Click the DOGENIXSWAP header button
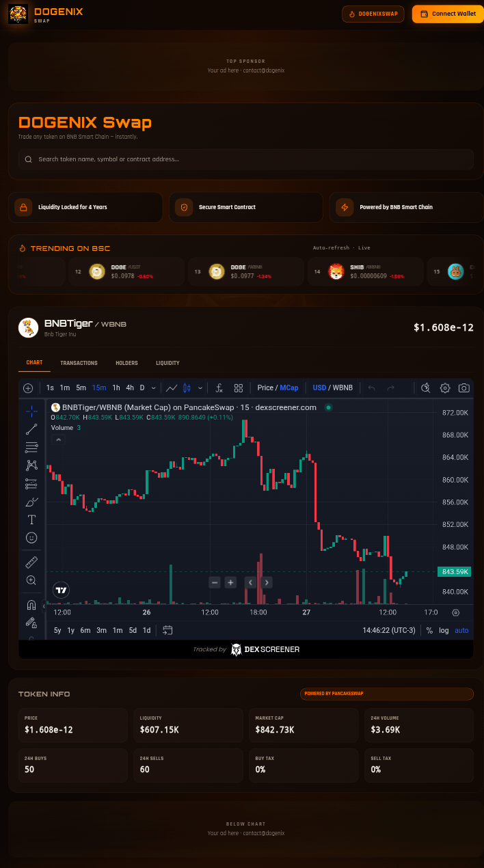484x868 pixels. 374,14
